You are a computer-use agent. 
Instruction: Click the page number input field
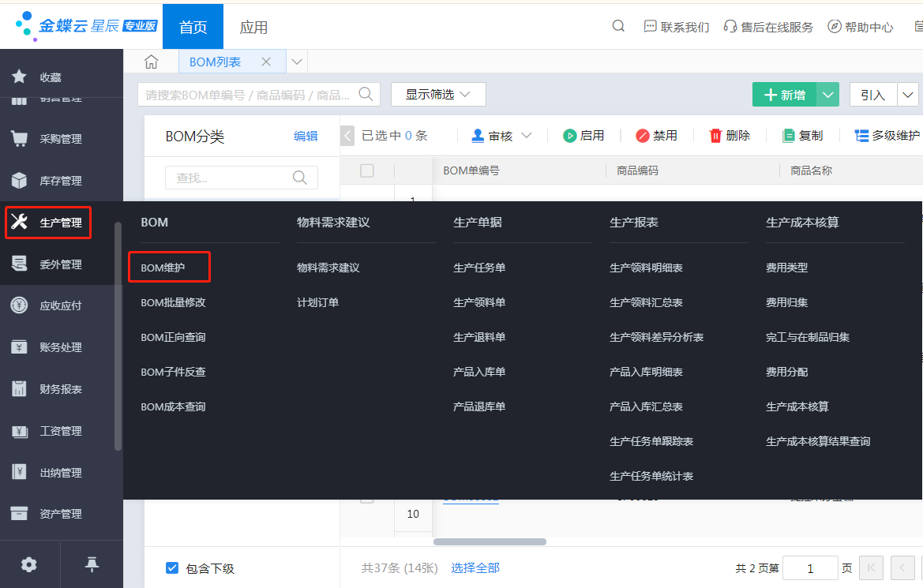810,567
